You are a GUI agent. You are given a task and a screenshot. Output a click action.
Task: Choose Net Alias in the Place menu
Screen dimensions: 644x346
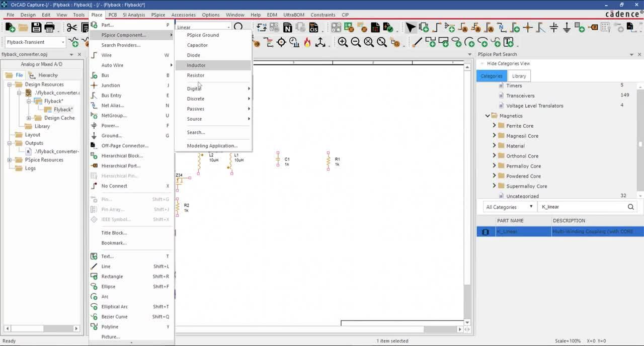(x=131, y=106)
